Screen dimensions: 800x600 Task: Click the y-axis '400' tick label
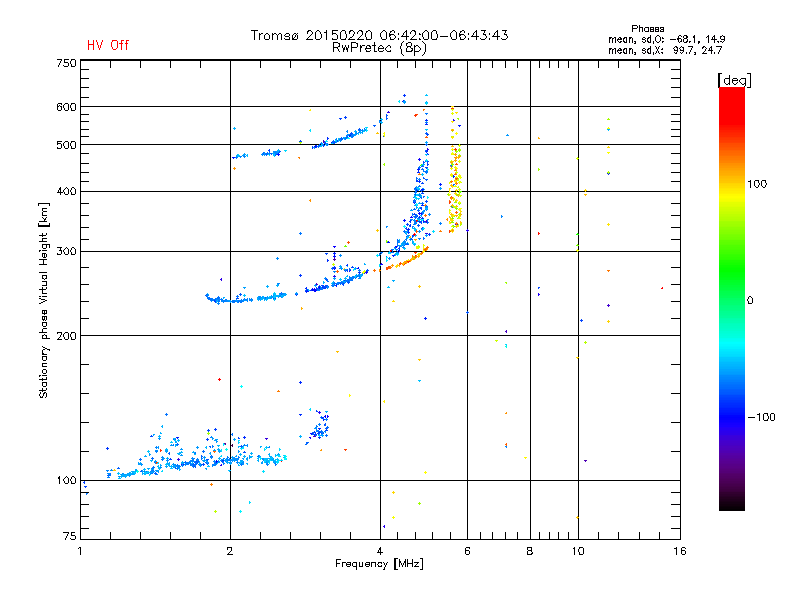point(66,191)
